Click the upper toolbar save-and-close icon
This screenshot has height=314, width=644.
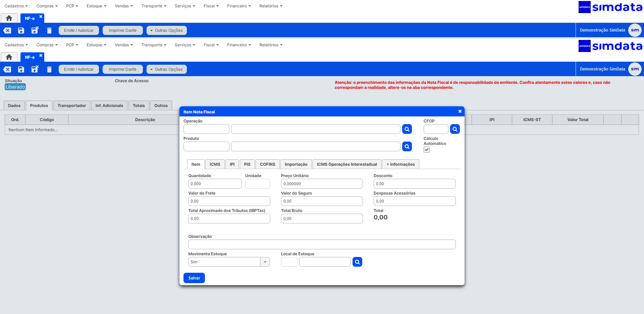pos(35,30)
